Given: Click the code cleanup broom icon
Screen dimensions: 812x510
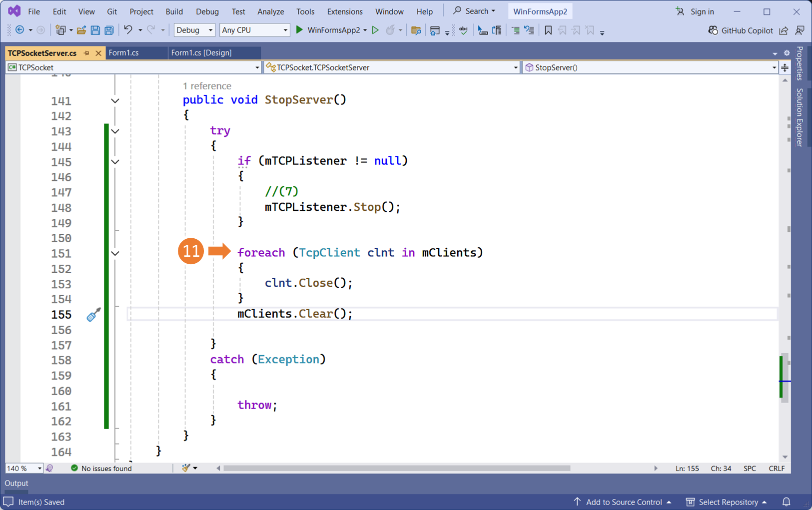Looking at the screenshot, I should [x=186, y=468].
